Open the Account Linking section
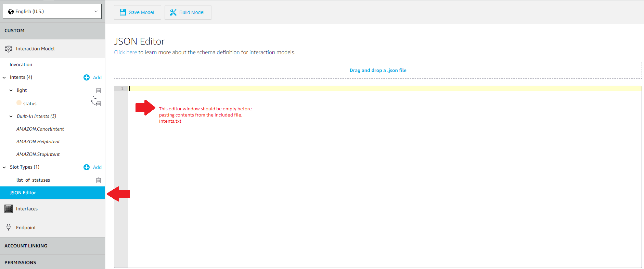 (x=52, y=246)
